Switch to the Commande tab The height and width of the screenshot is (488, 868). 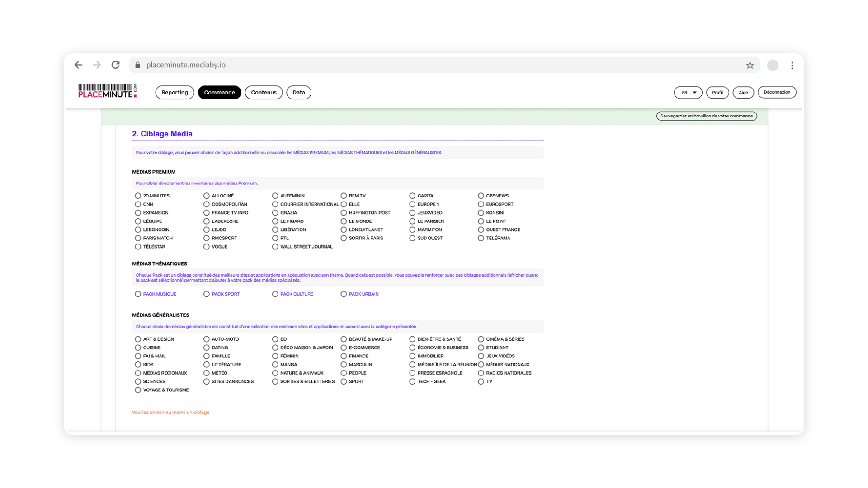coord(219,92)
